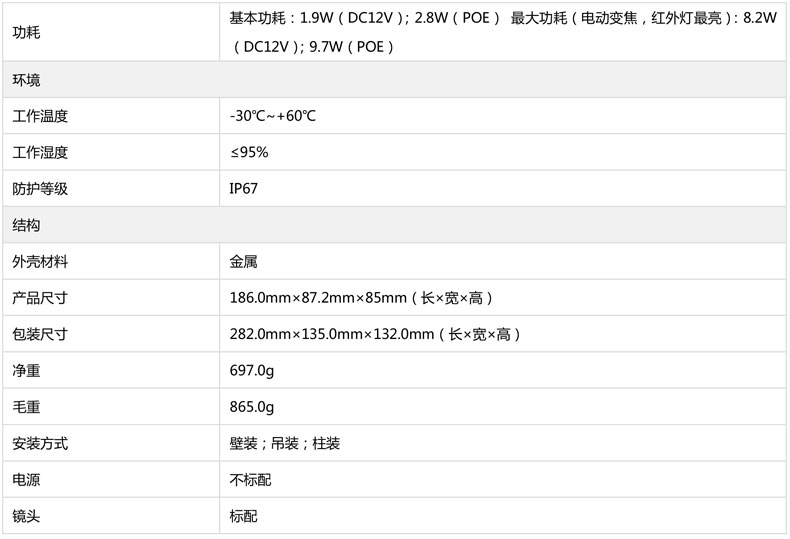Select the IP67 protection rating value
Screen dimensions: 790x539
coord(244,188)
